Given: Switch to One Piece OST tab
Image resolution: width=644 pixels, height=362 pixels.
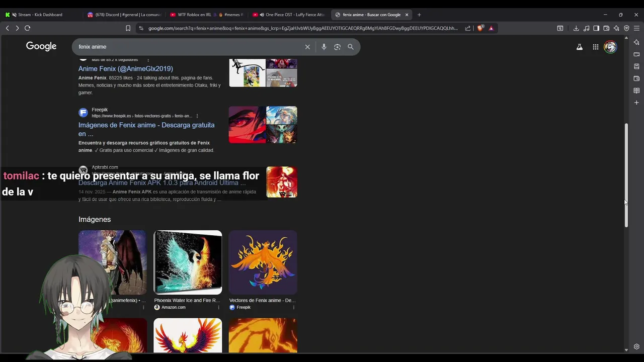Looking at the screenshot, I should tap(289, 15).
